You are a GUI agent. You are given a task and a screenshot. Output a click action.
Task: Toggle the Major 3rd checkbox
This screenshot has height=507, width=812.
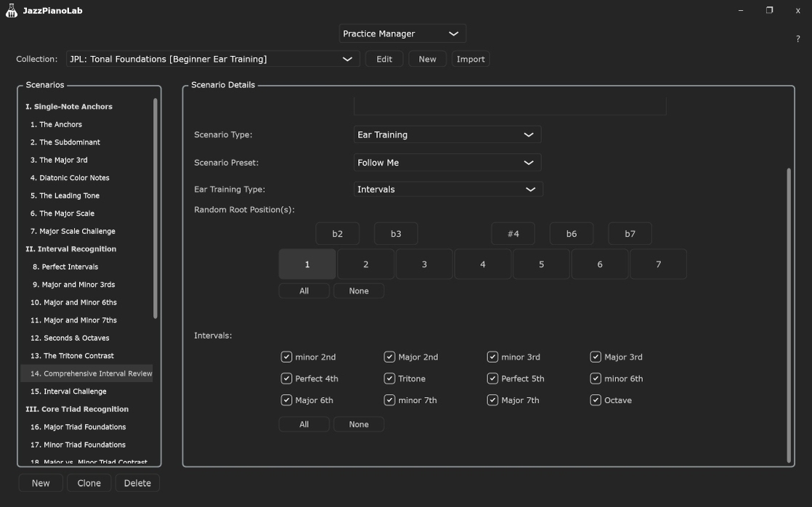(x=596, y=357)
